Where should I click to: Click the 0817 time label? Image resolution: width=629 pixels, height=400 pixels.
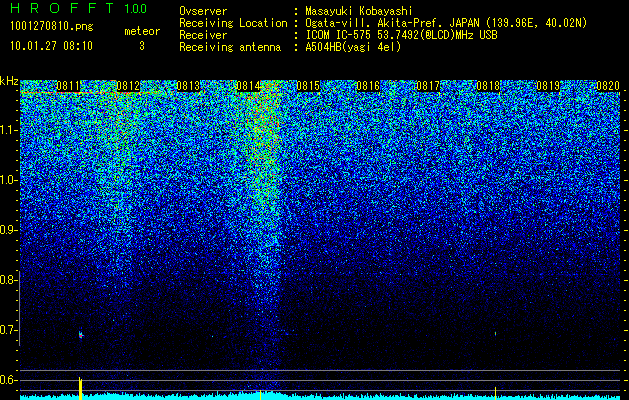[428, 86]
